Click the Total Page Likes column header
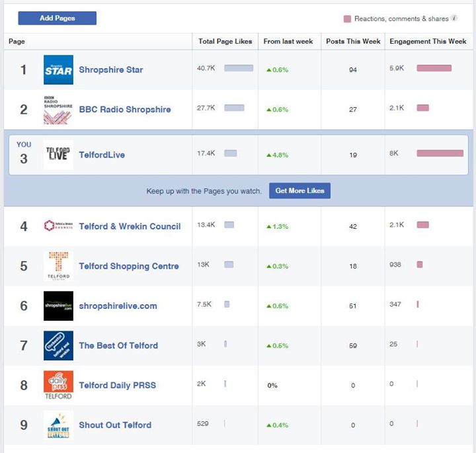This screenshot has height=453, width=476. [x=225, y=41]
